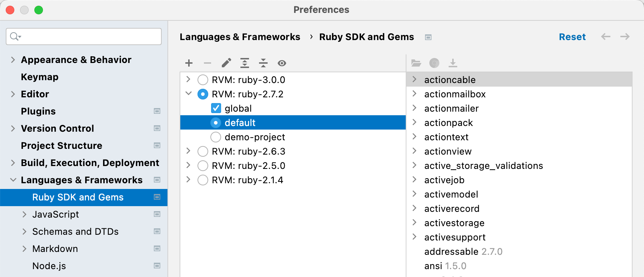Screen dimensions: 644x277
Task: Expand RVM: ruby-2.1.4 node
Action: (x=188, y=179)
